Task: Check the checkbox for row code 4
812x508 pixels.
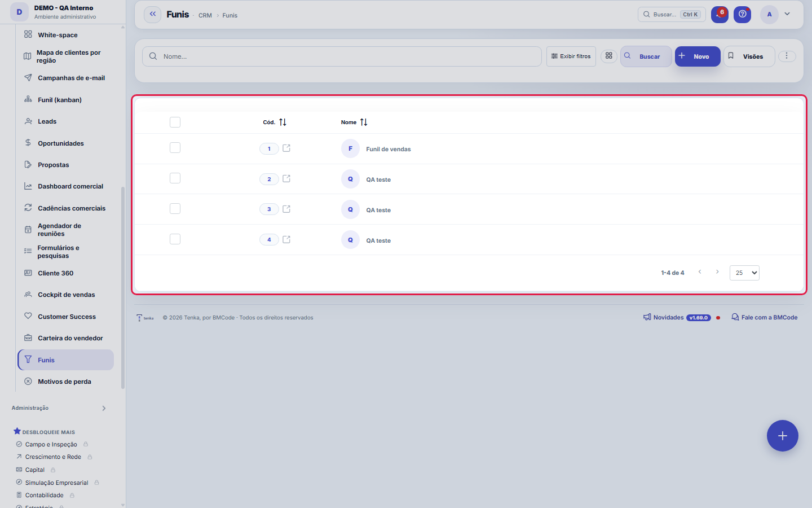Action: click(x=175, y=239)
